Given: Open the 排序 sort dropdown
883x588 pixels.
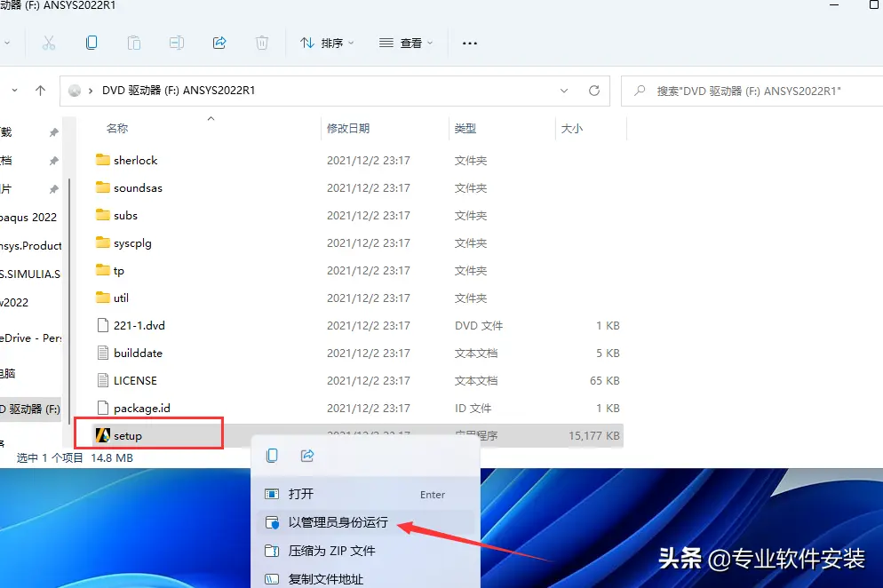Looking at the screenshot, I should pos(327,43).
